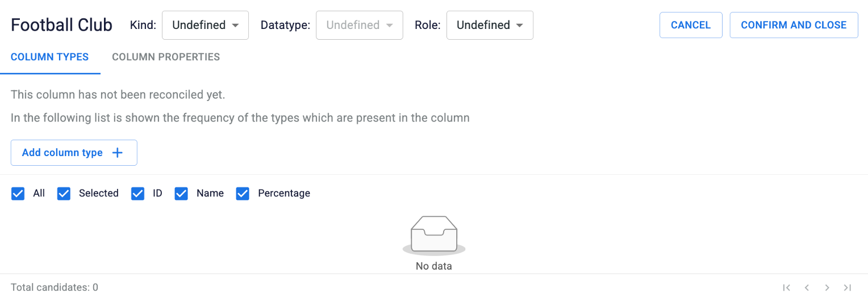Toggle the Percentage checkbox
Viewport: 868px width, 302px height.
click(243, 194)
